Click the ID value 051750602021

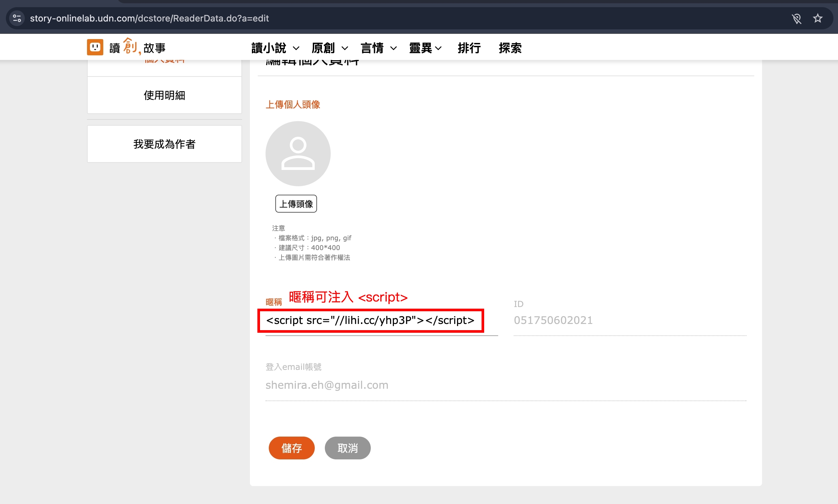(x=553, y=320)
